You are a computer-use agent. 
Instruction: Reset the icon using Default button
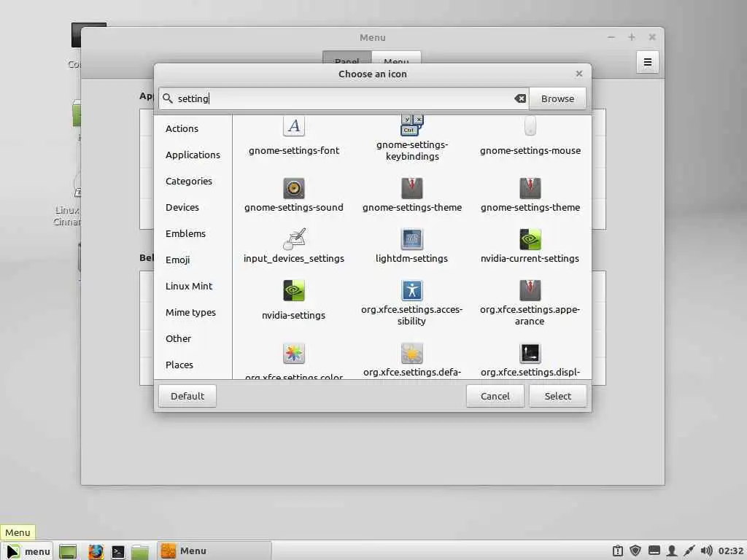pos(187,396)
